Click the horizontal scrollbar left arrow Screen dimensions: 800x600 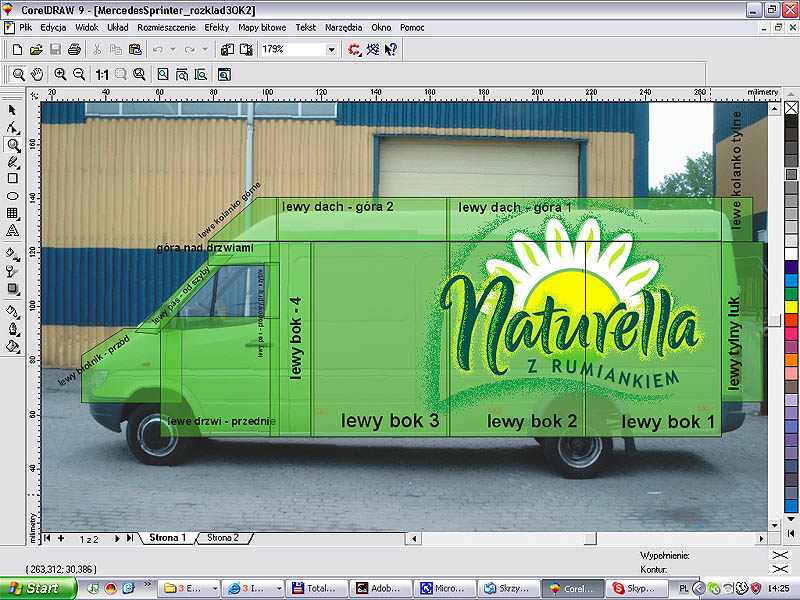[x=413, y=538]
